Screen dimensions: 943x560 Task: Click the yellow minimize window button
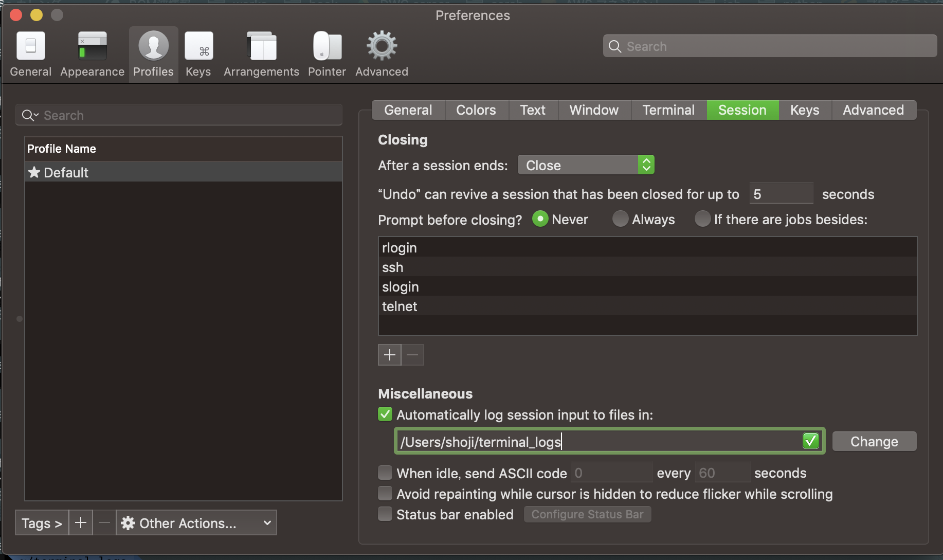[x=37, y=15]
